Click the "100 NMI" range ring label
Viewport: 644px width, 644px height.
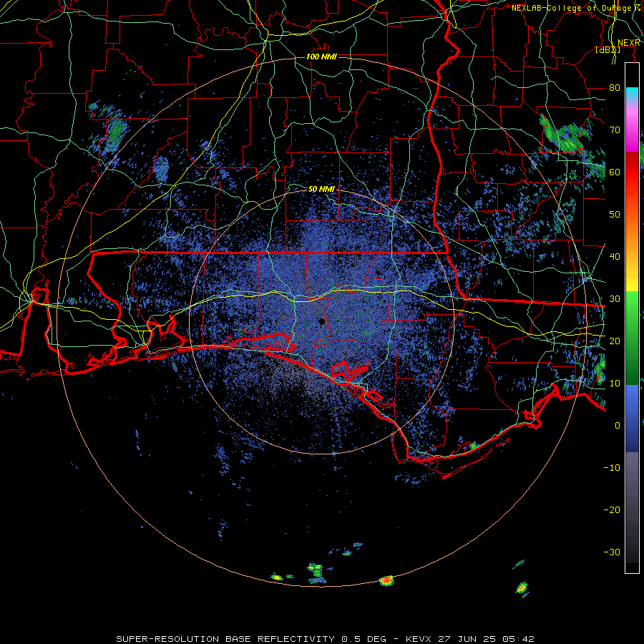click(x=321, y=57)
